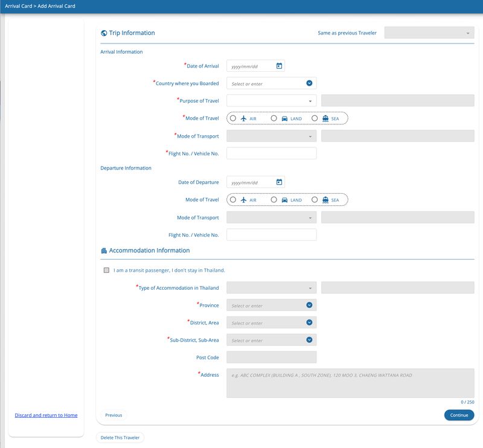Open the Same as previous Traveler dropdown
Viewport: 483px width, 448px height.
pyautogui.click(x=429, y=33)
